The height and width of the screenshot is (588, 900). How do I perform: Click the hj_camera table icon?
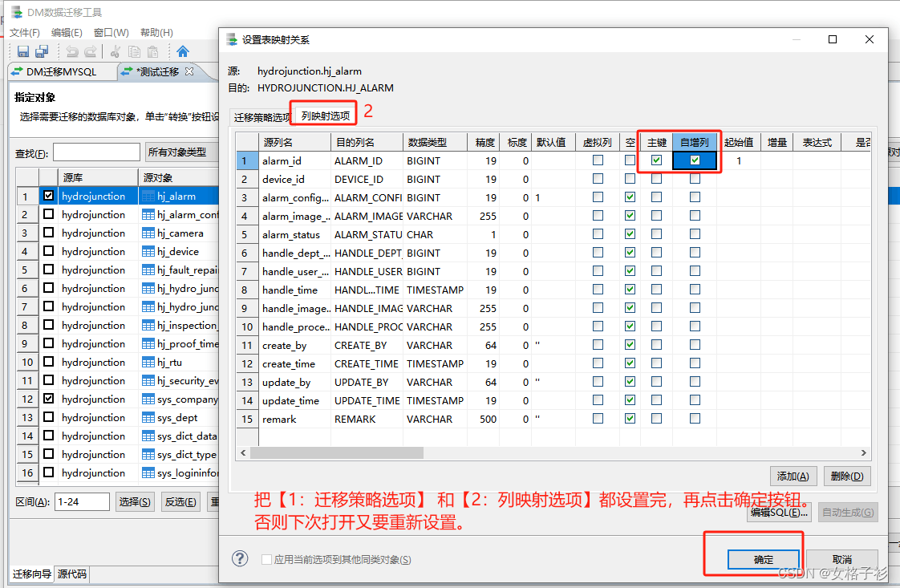148,233
